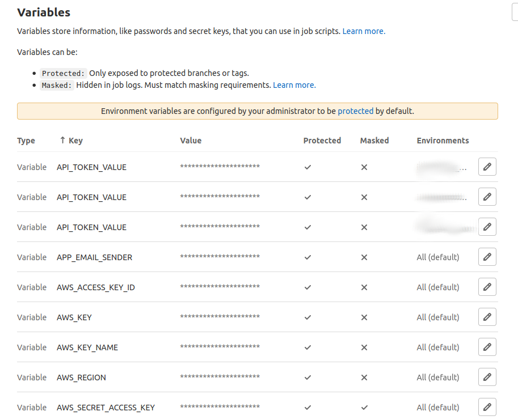The height and width of the screenshot is (420, 518).
Task: Toggle the Protected checkmark on AWS_KEY
Action: (x=308, y=317)
